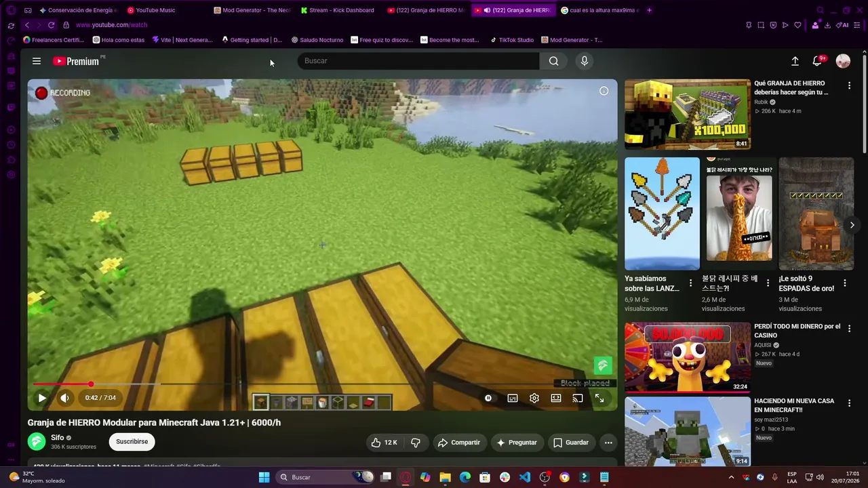Open options for 'HACIENDO MI NUEVA CASA' video
Screen dimensions: 868x488
tap(849, 403)
